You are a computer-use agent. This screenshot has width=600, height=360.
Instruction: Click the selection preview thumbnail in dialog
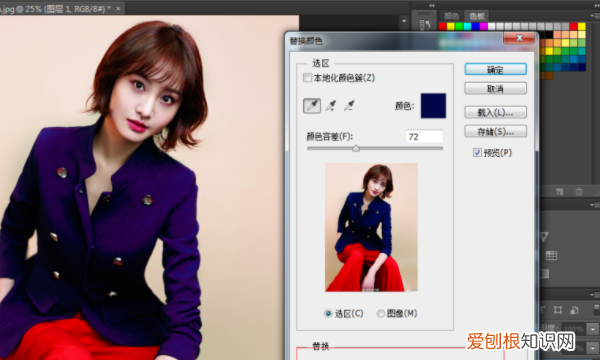tap(371, 227)
